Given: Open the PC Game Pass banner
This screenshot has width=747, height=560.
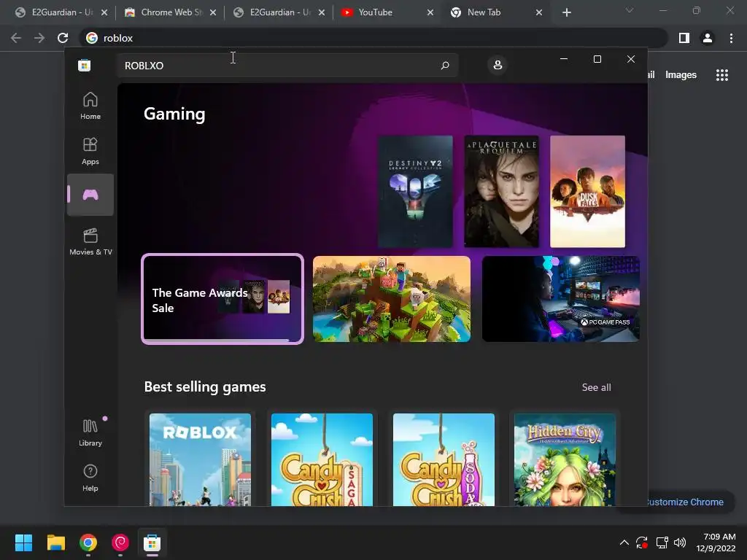Looking at the screenshot, I should [561, 299].
